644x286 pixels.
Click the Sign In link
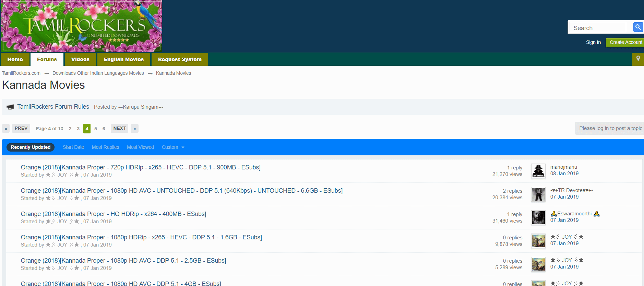tap(593, 42)
